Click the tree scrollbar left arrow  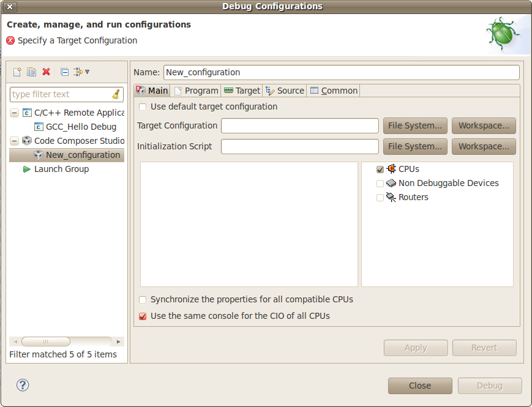15,342
